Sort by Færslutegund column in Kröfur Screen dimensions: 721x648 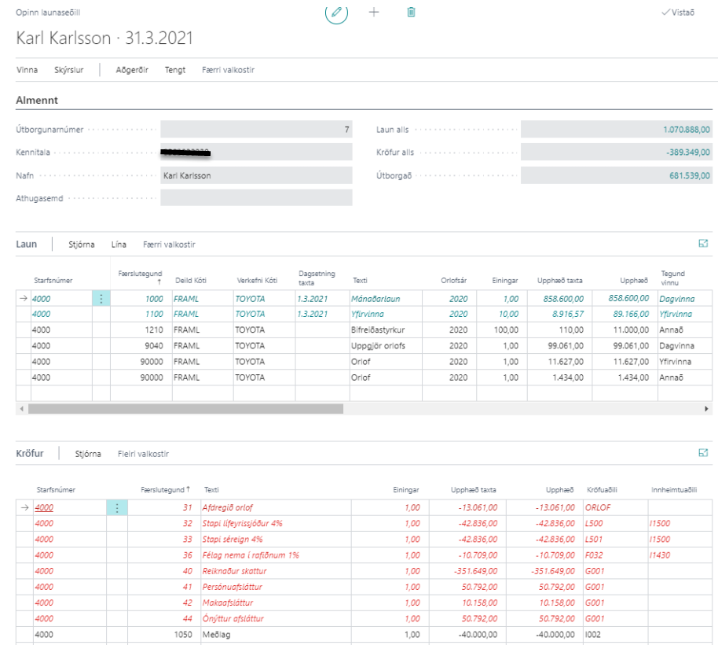click(166, 490)
